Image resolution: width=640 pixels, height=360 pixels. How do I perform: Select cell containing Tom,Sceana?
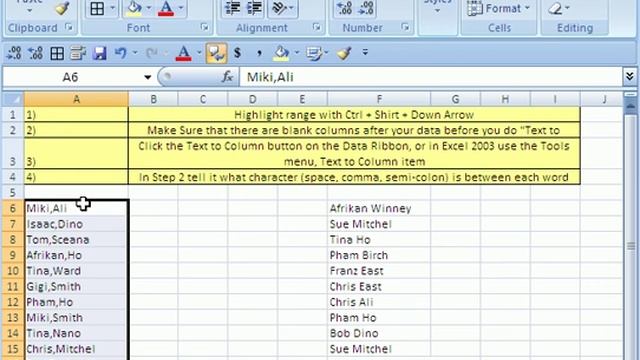coord(76,240)
